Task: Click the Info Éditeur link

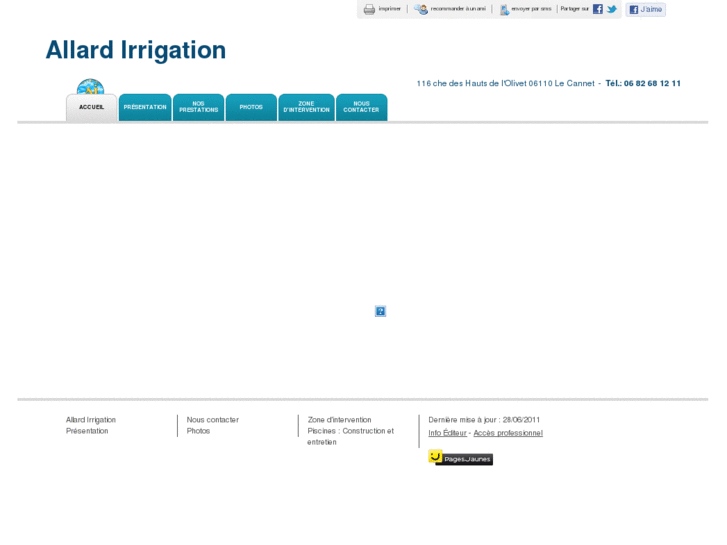Action: click(447, 433)
